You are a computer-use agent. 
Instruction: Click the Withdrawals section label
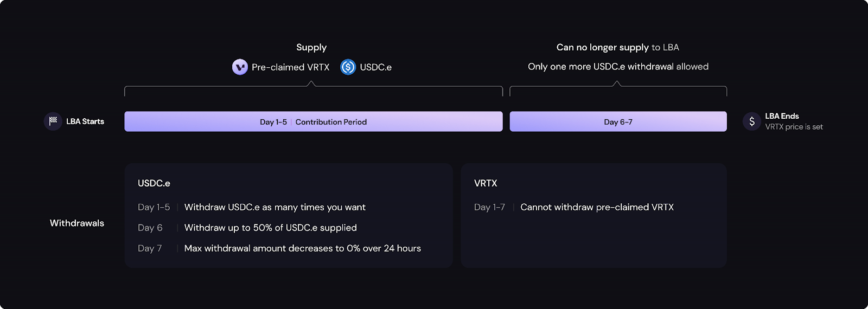(x=77, y=223)
